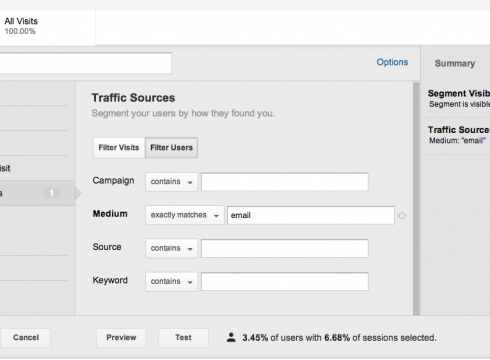Viewport: 490px width, 360px height.
Task: Click the badge showing 1 in the sidebar
Action: [52, 193]
